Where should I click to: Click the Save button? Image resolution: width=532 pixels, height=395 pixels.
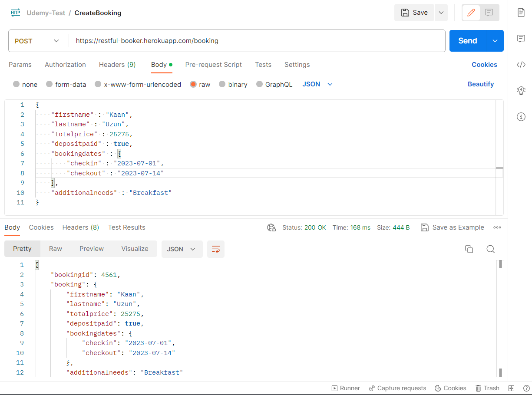[x=414, y=13]
